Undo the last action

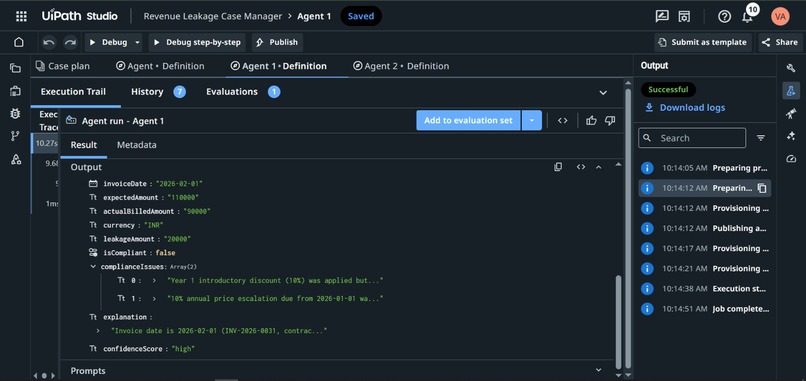click(49, 42)
